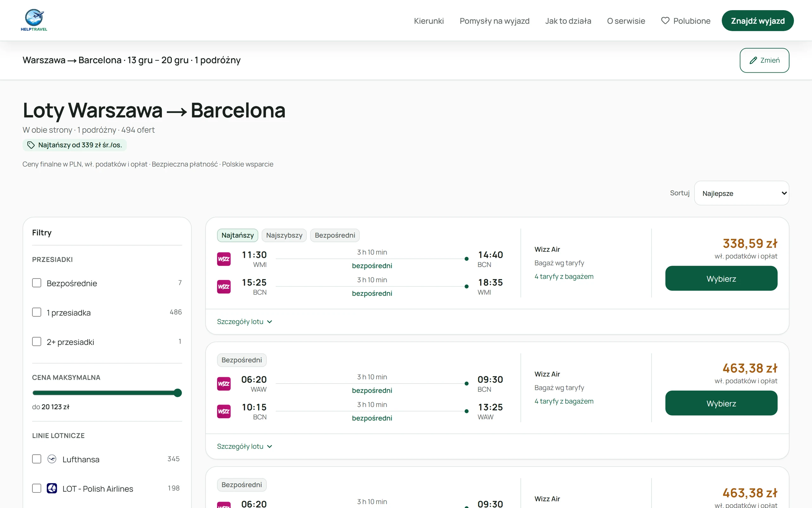Open 4 taryfy z bagażem for 06:20 WAW flight

[564, 401]
